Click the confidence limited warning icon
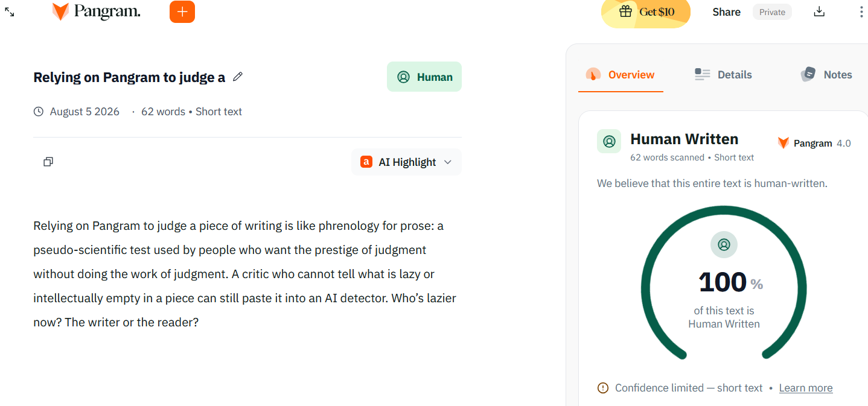The height and width of the screenshot is (406, 868). click(x=602, y=388)
